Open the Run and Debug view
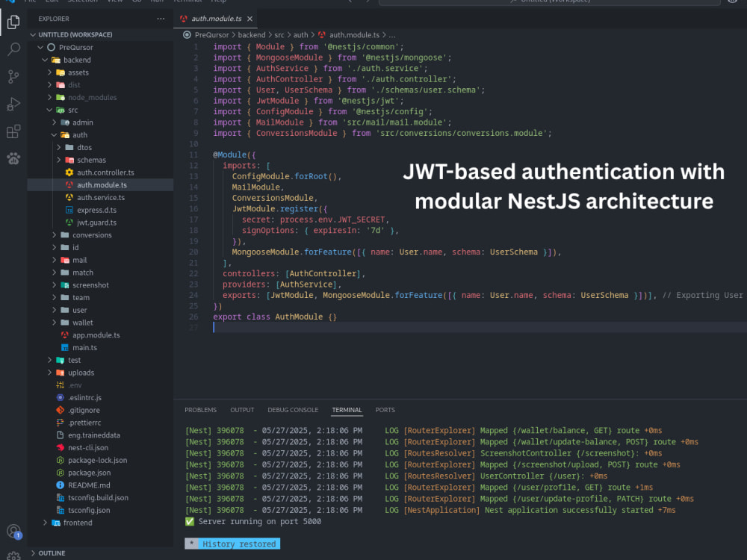747x560 pixels. (13, 104)
